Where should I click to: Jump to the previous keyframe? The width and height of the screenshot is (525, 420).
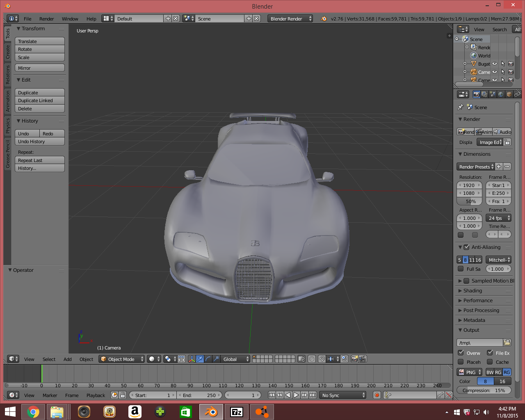pos(280,395)
